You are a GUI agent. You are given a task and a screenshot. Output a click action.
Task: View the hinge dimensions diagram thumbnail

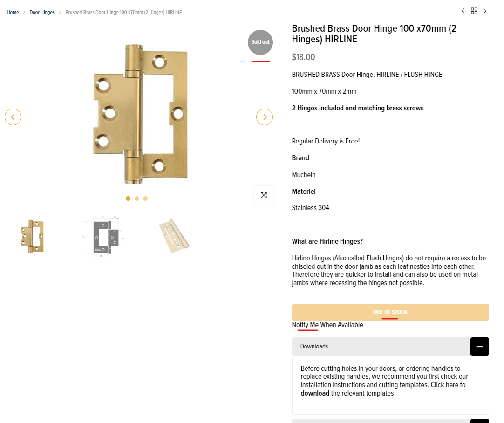pyautogui.click(x=103, y=236)
